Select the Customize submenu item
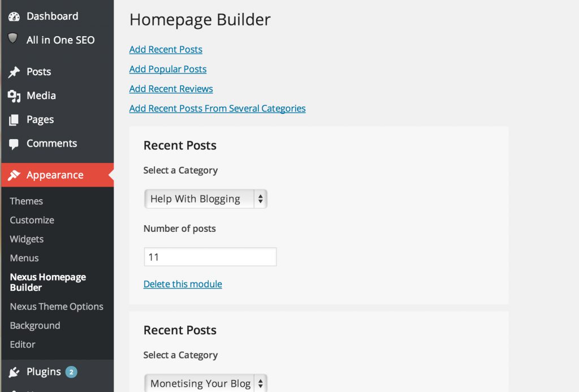Image resolution: width=579 pixels, height=392 pixels. click(32, 220)
